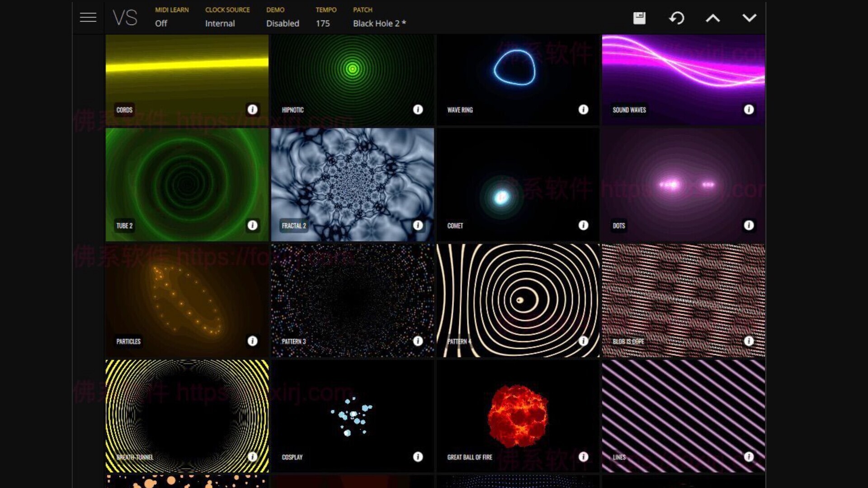Image resolution: width=868 pixels, height=488 pixels.
Task: Select the Dots purple glow thumbnail
Action: 683,184
